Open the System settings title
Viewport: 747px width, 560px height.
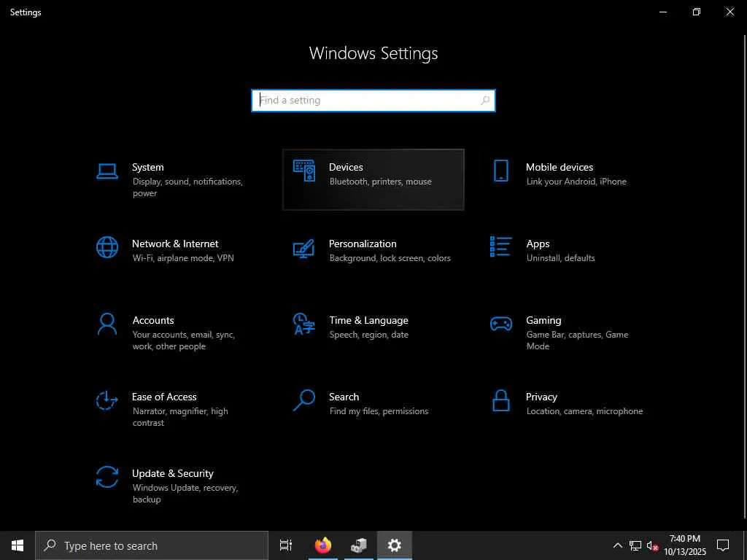pos(147,167)
